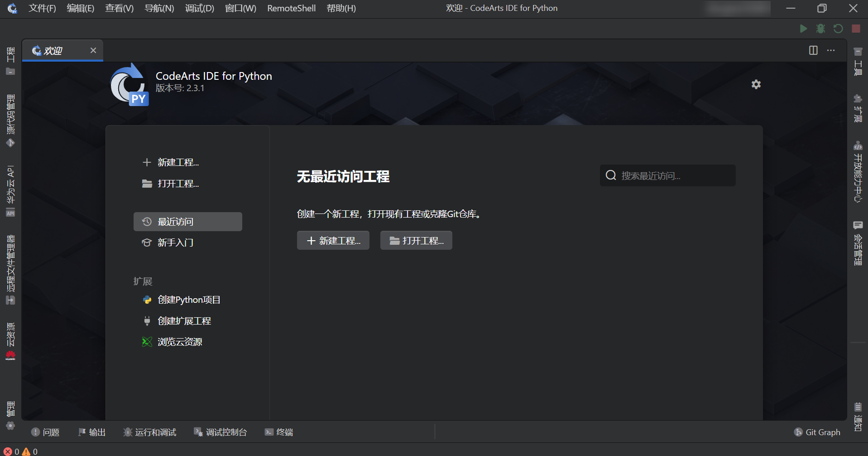Select the 最近访问 tab in welcome page
This screenshot has height=456, width=868.
(x=187, y=221)
